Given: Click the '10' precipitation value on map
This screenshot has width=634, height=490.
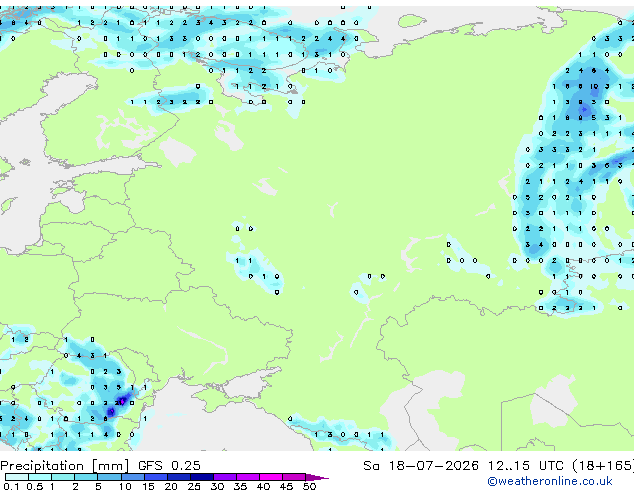Looking at the screenshot, I should pos(594,86).
